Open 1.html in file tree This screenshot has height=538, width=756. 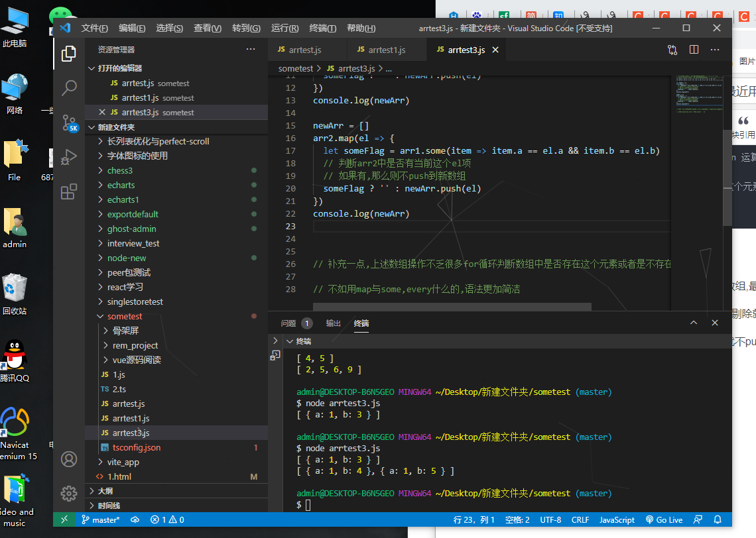176,476
